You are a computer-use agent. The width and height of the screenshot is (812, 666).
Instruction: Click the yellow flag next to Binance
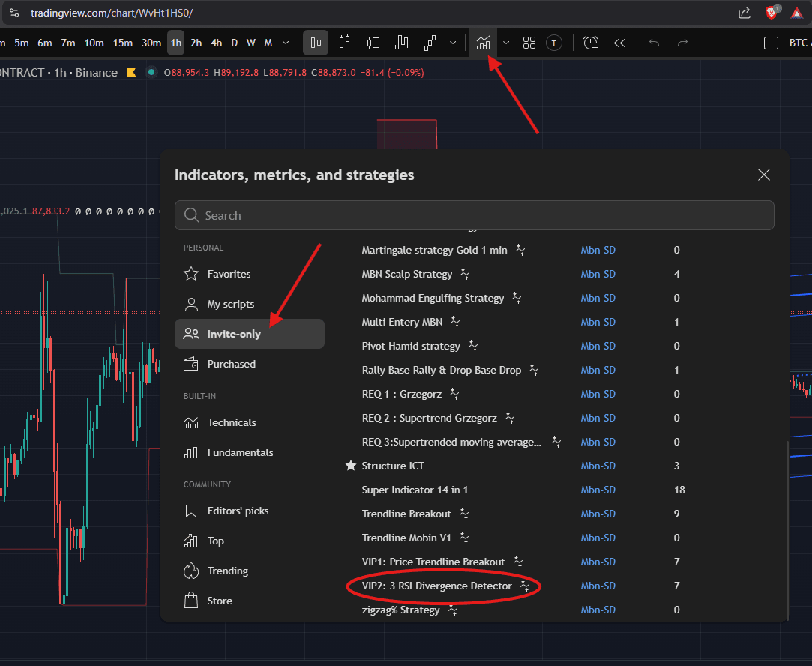pyautogui.click(x=131, y=72)
